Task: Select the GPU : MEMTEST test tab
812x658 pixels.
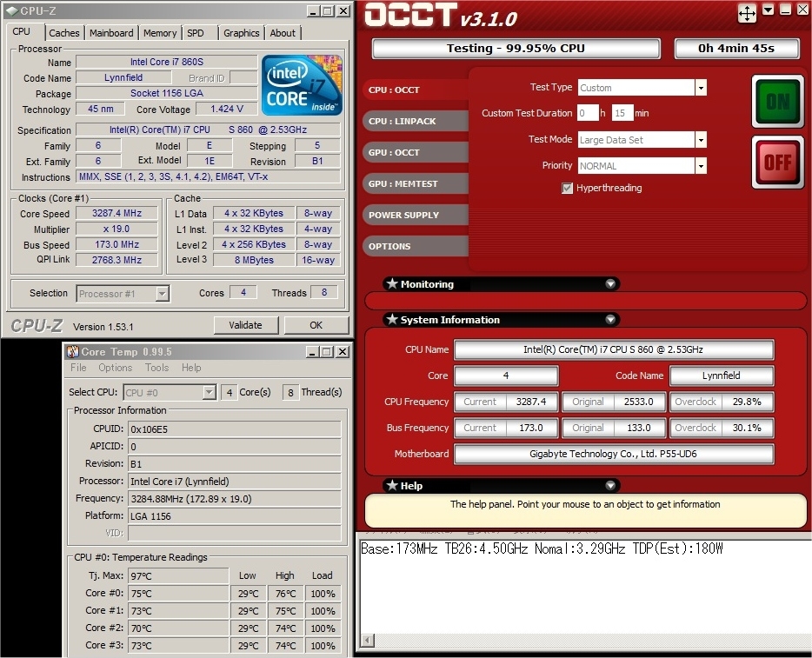Action: pos(416,183)
